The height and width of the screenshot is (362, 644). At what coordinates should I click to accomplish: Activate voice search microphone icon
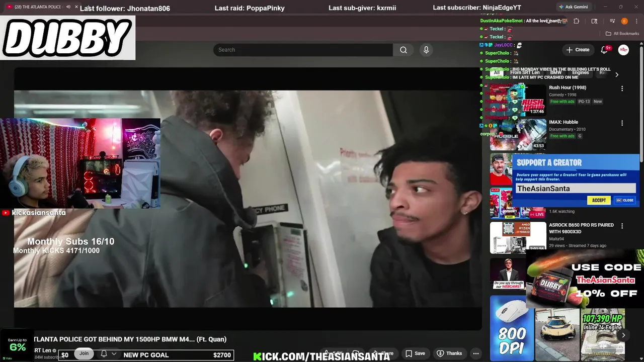coord(426,50)
